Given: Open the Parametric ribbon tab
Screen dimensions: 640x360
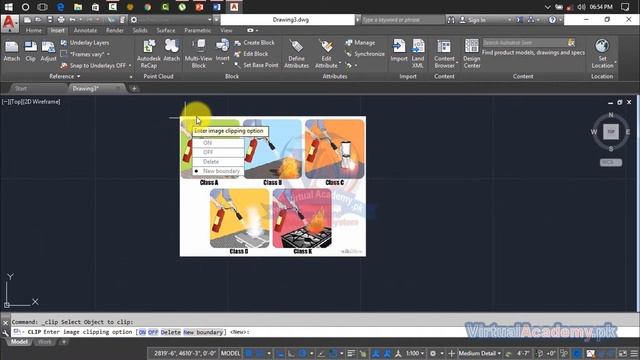Looking at the screenshot, I should coord(198,30).
